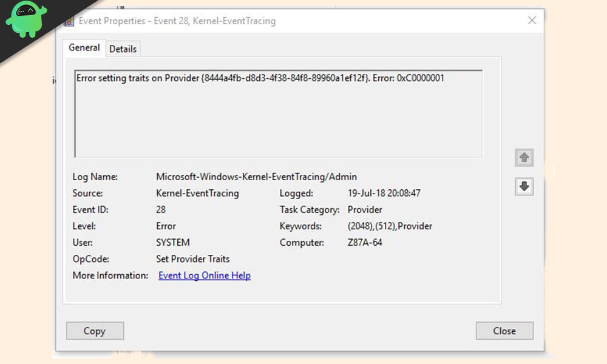Select Computer value 'Z87A-64'

[365, 243]
